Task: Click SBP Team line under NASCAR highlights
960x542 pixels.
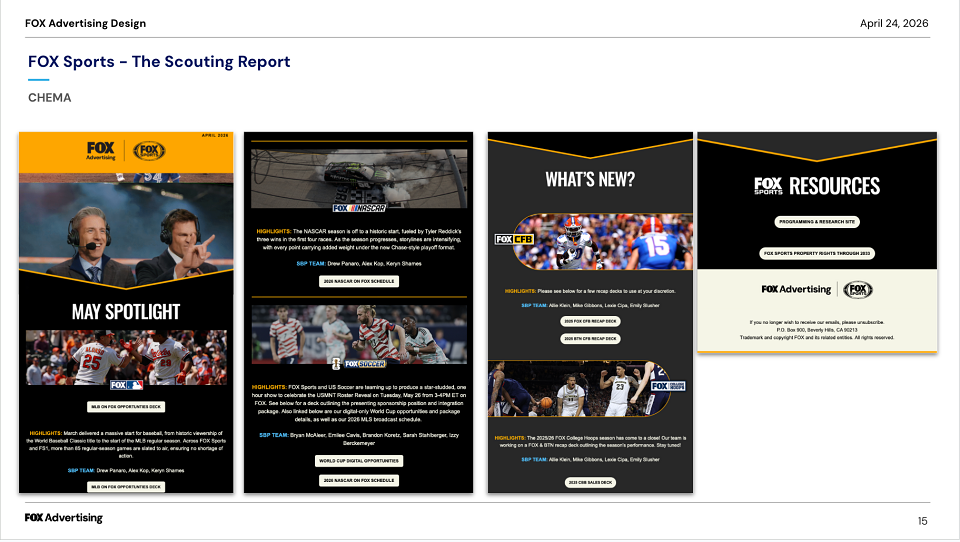Action: coord(359,264)
